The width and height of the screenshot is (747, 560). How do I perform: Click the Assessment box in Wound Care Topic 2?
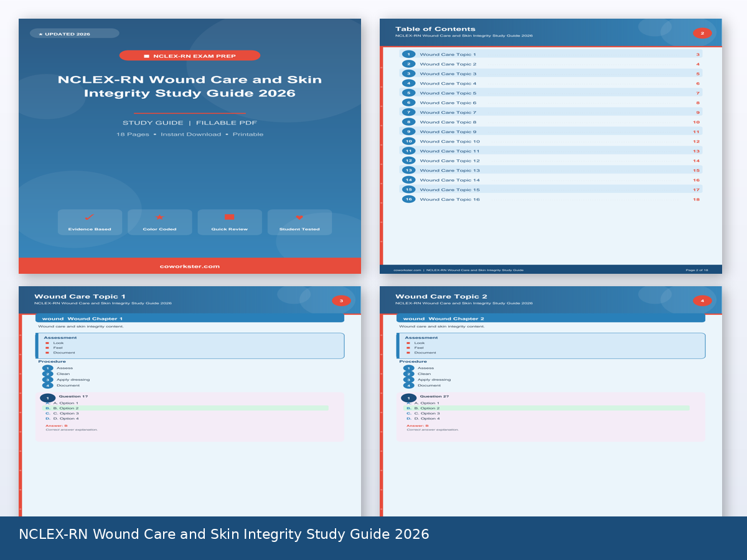coord(551,345)
